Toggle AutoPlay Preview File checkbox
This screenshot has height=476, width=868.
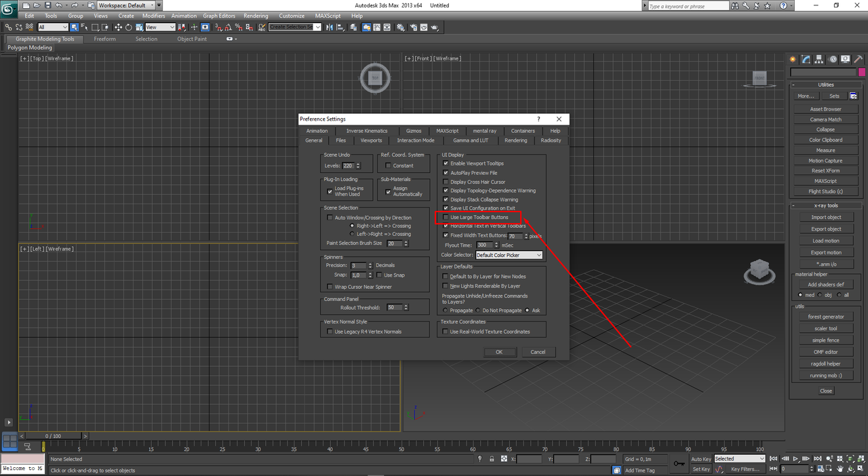pyautogui.click(x=446, y=173)
